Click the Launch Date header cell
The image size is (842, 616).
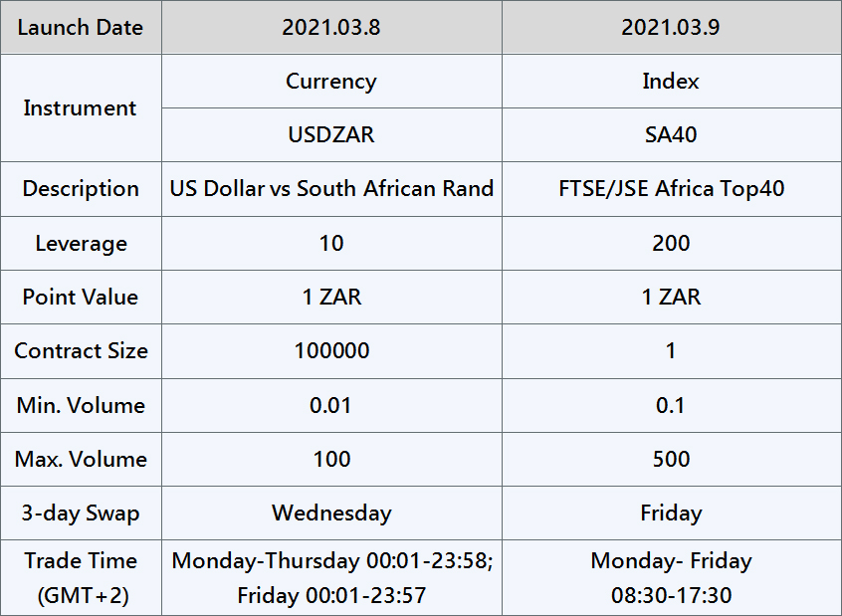[81, 27]
